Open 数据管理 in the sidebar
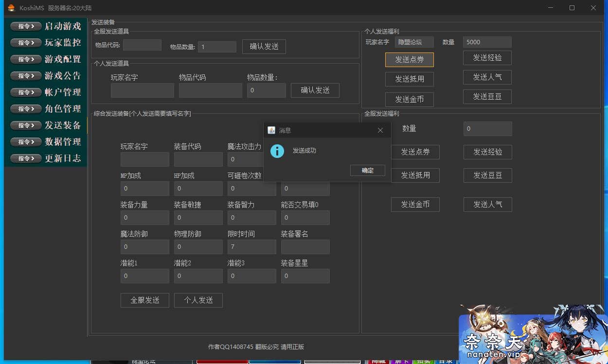This screenshot has width=608, height=364. (45, 142)
